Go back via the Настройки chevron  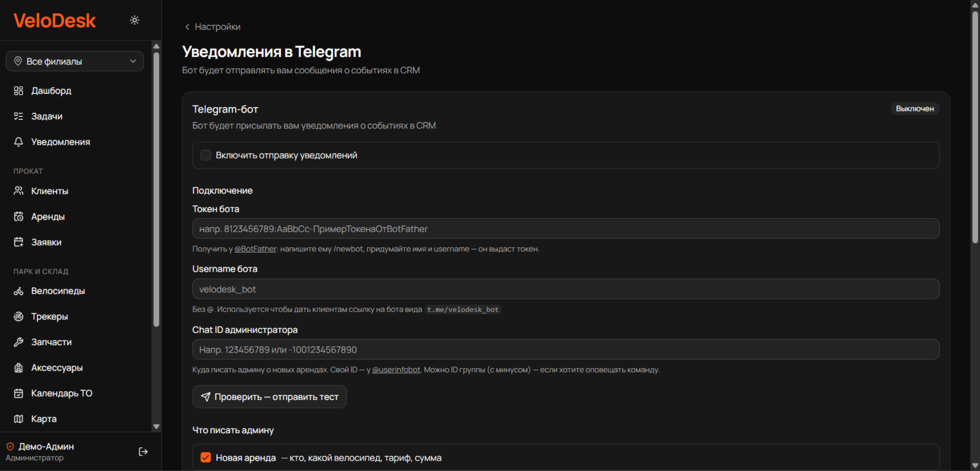click(x=187, y=27)
